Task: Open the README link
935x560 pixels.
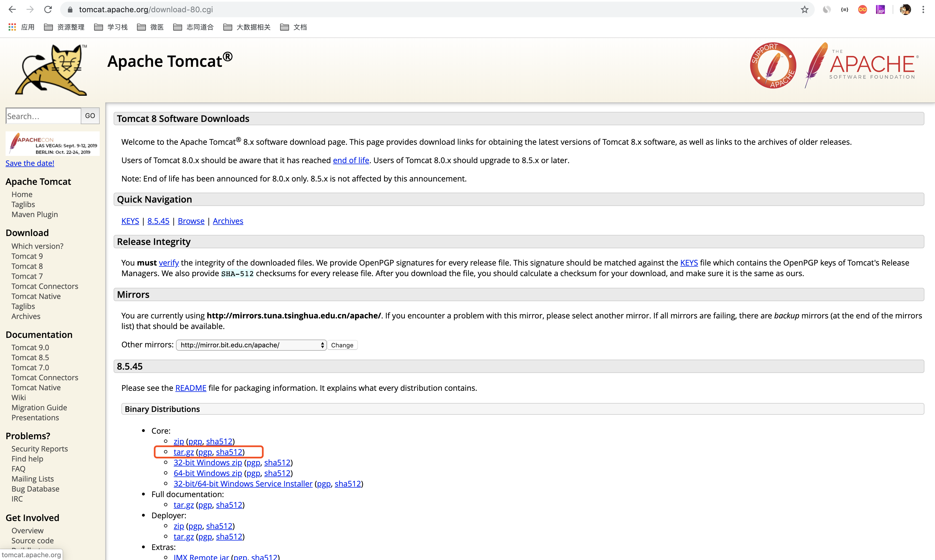Action: (191, 388)
